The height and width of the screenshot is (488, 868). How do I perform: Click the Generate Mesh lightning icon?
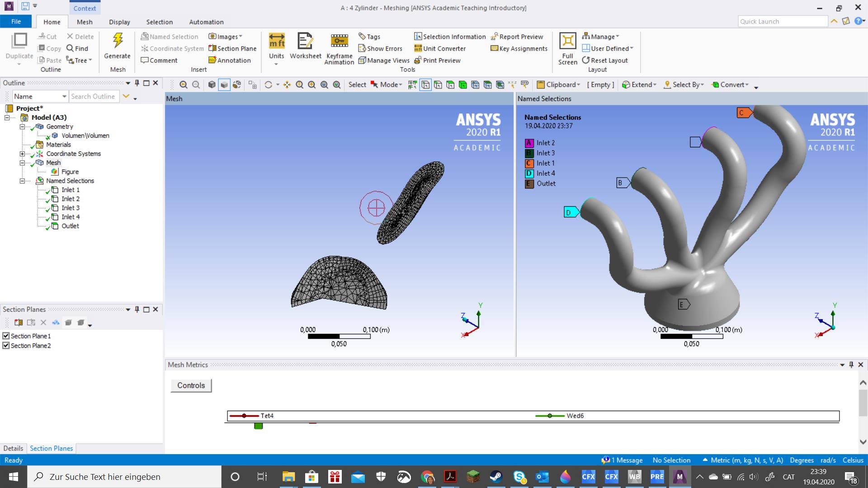click(x=118, y=41)
